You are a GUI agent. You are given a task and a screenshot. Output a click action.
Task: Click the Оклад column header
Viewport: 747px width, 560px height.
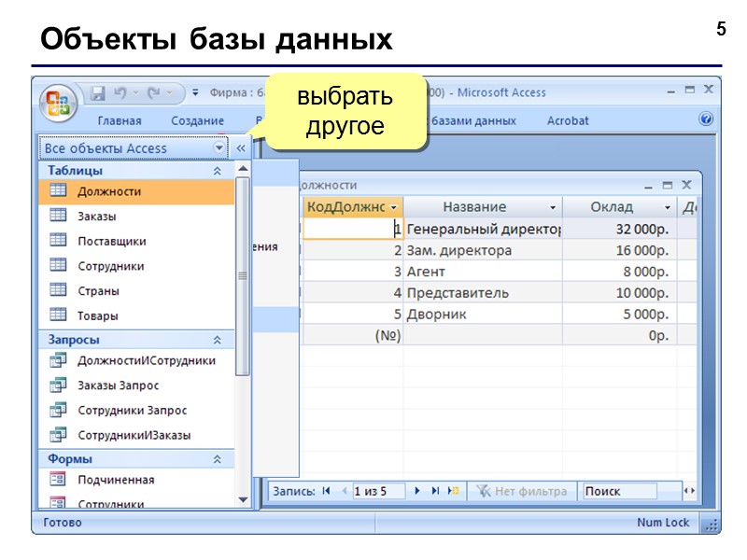[620, 207]
